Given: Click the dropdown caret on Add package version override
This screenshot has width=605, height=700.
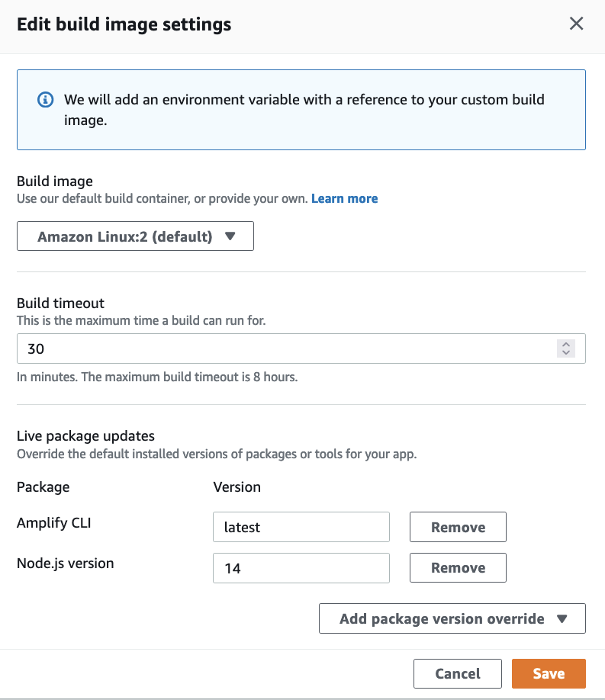Looking at the screenshot, I should tap(563, 618).
